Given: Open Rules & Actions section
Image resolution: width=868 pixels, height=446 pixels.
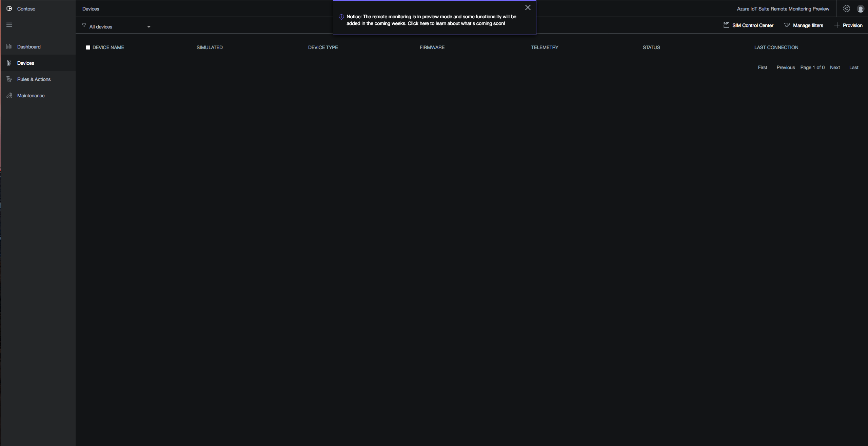Looking at the screenshot, I should (x=33, y=79).
